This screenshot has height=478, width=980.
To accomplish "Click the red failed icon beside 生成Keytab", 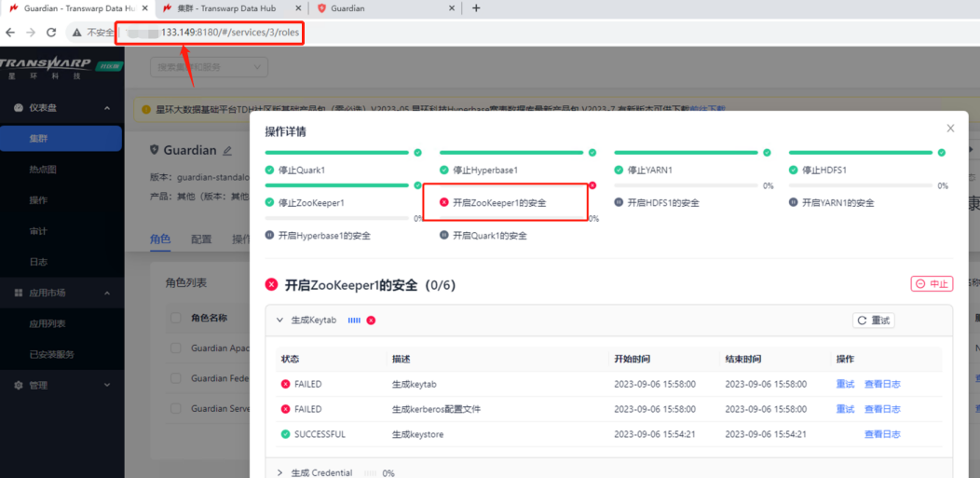I will 371,320.
